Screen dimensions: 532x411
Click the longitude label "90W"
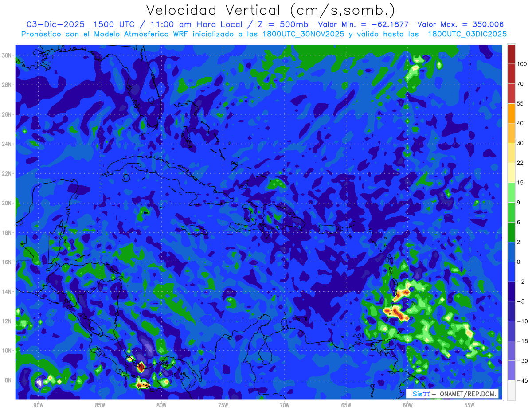click(x=39, y=405)
